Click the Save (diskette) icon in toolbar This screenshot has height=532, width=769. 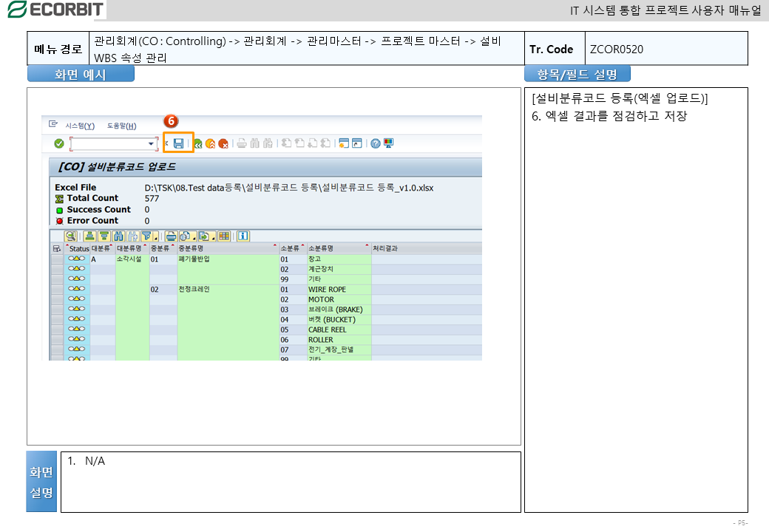[178, 143]
